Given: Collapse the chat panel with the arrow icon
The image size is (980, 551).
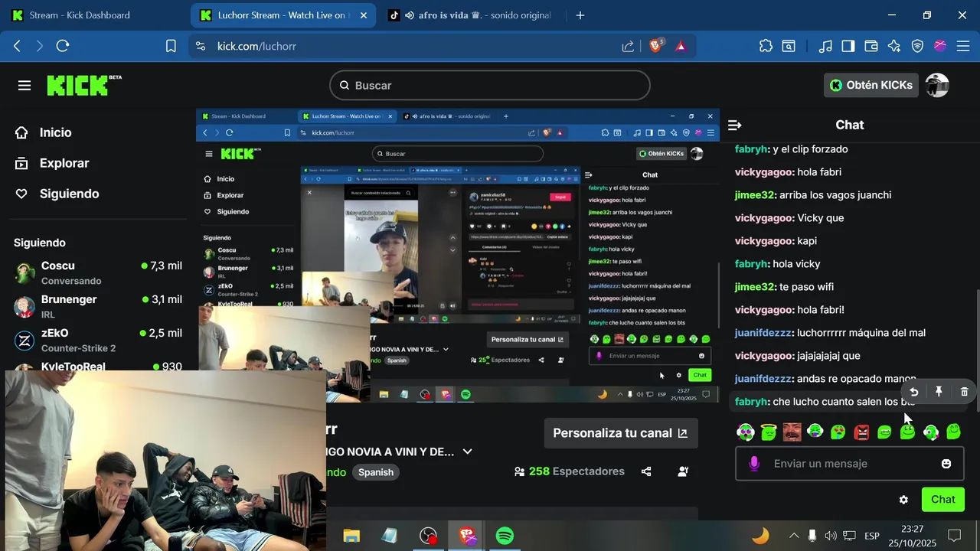Looking at the screenshot, I should point(734,125).
